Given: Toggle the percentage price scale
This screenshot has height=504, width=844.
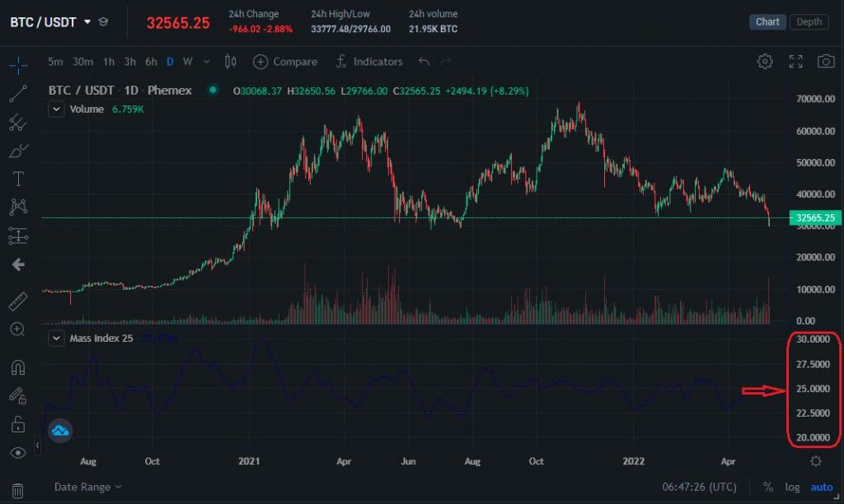Looking at the screenshot, I should [x=769, y=487].
